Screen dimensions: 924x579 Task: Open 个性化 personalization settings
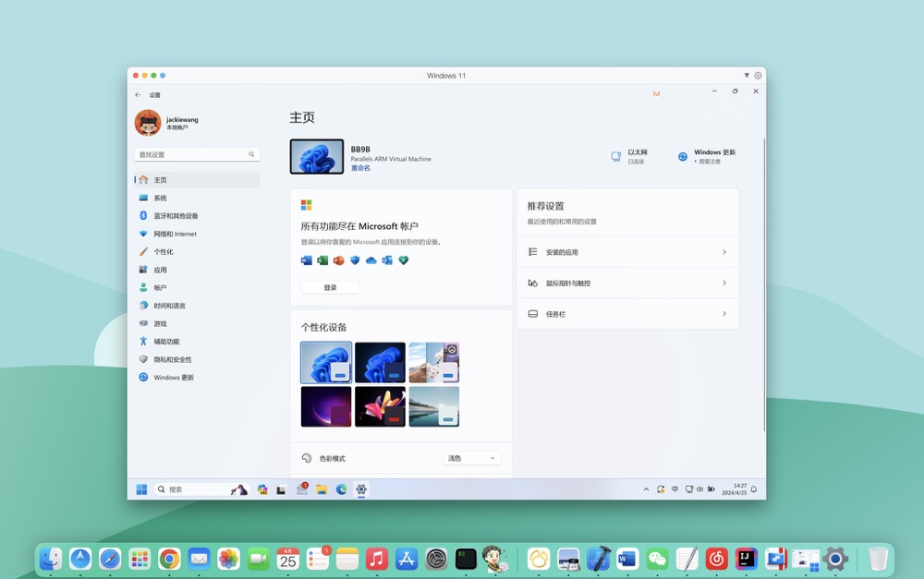click(x=197, y=251)
